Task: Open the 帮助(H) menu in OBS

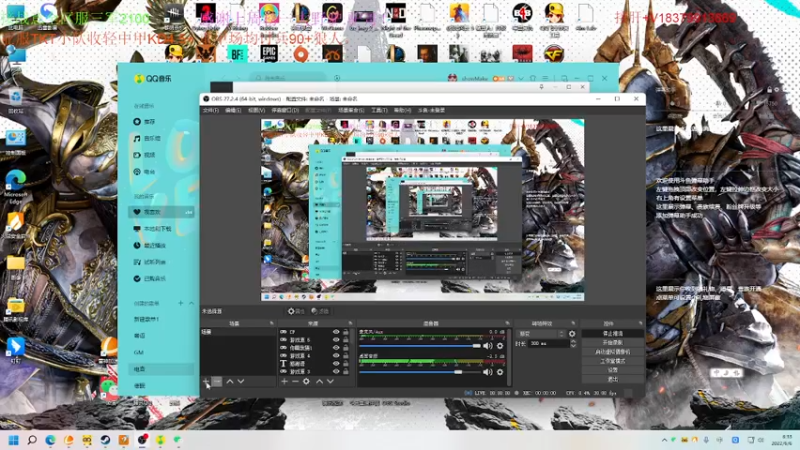Action: click(403, 110)
